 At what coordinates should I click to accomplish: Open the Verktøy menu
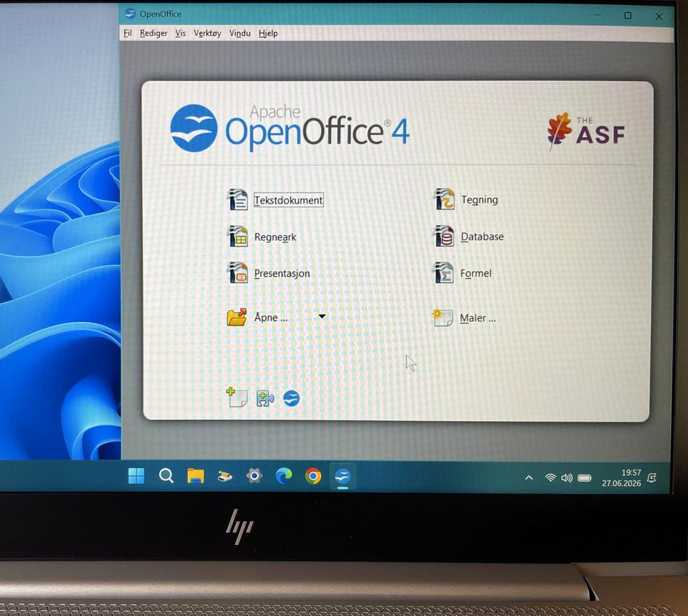(208, 34)
